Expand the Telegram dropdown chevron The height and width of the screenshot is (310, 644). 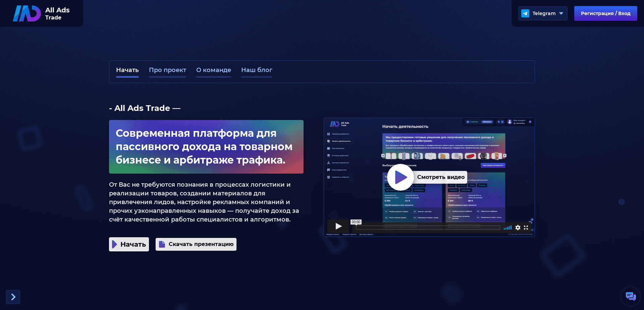[561, 13]
